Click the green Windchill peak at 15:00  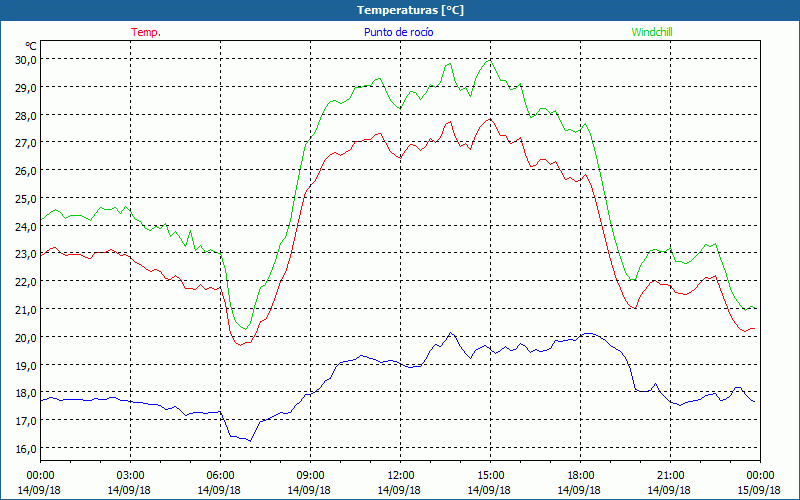[490, 60]
